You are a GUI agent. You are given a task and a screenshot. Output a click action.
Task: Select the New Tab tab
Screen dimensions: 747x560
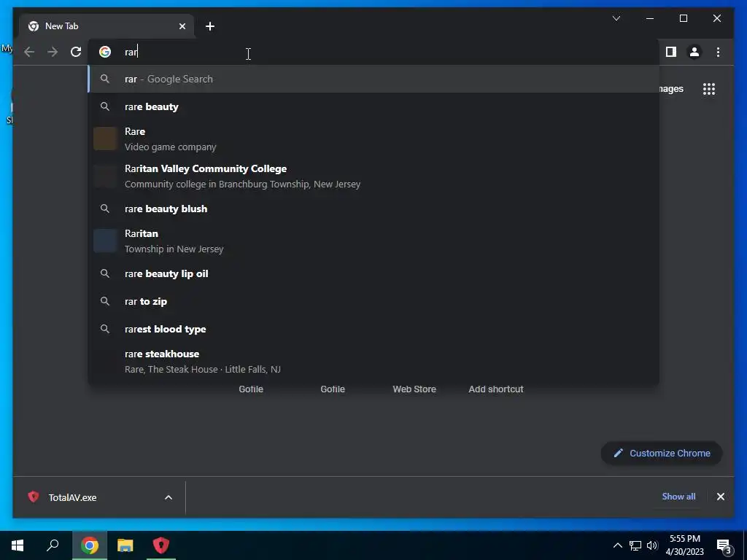click(x=107, y=26)
